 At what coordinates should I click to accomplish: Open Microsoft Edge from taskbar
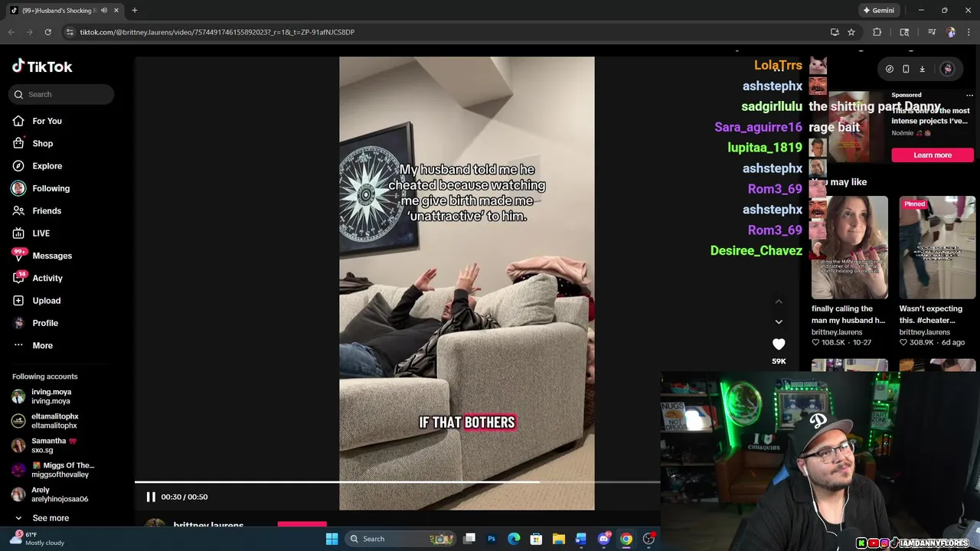(514, 539)
